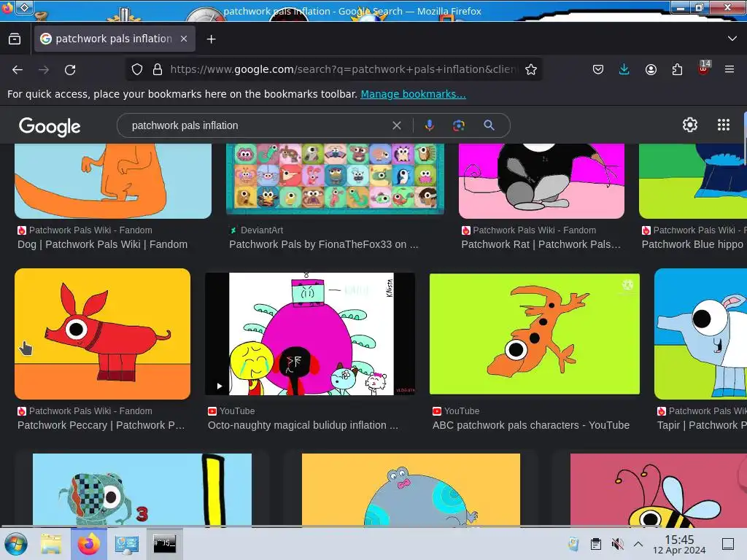Open checkered elephant number 3 thumbnail
This screenshot has height=560, width=747.
pos(142,489)
